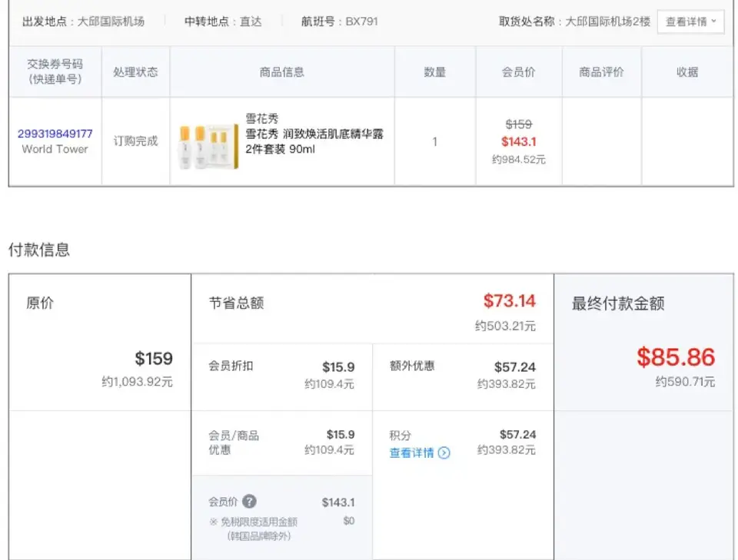Screen dimensions: 738x560
Task: Click the question mark icon beside 会员价
Action: tap(249, 502)
